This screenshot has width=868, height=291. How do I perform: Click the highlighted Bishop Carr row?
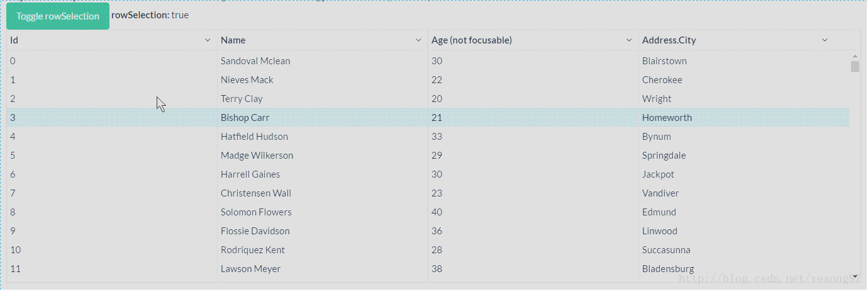click(245, 118)
